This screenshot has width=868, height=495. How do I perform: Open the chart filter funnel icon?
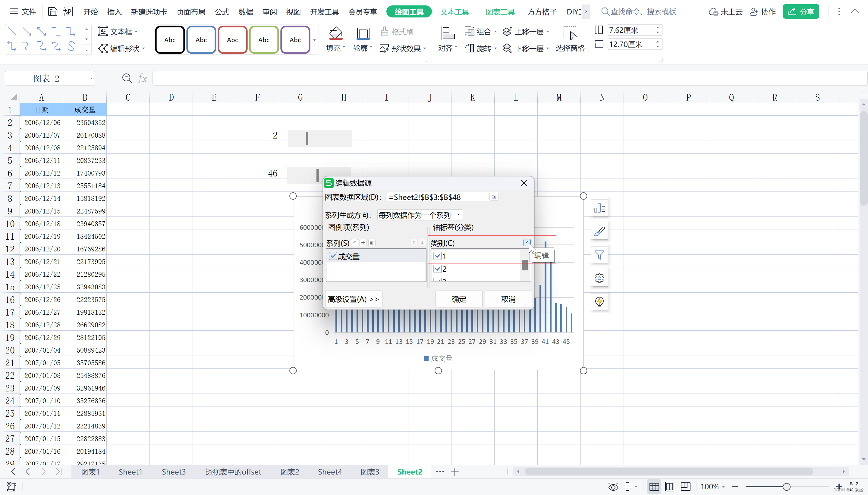[x=599, y=255]
